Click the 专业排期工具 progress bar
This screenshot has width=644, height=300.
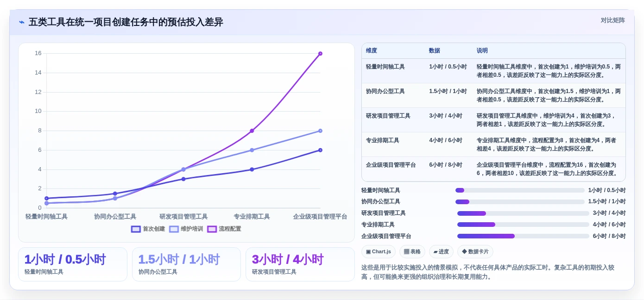pyautogui.click(x=523, y=225)
